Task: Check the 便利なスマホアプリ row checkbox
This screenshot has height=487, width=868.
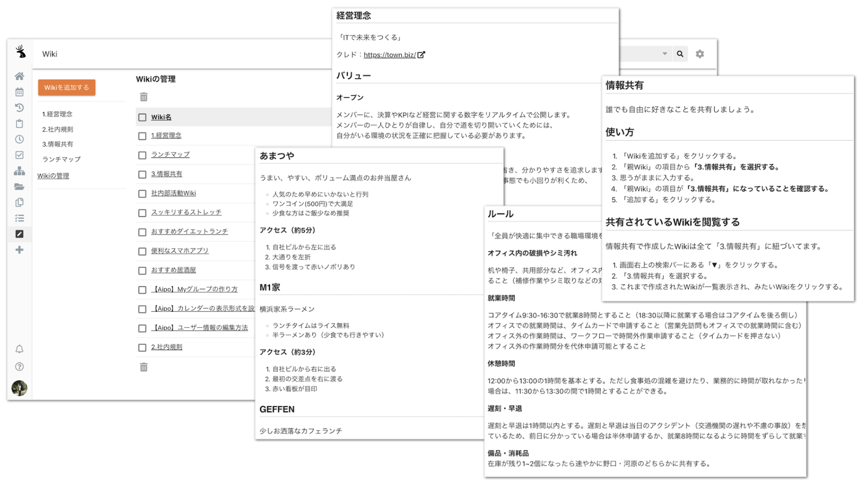Action: click(142, 251)
